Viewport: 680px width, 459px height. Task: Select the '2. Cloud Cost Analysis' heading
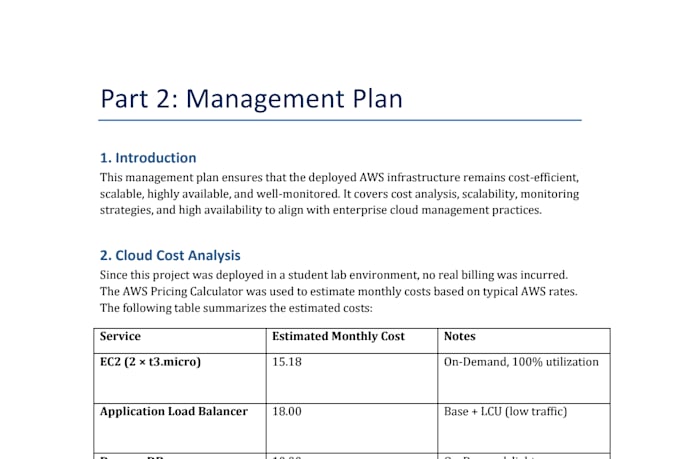click(170, 256)
